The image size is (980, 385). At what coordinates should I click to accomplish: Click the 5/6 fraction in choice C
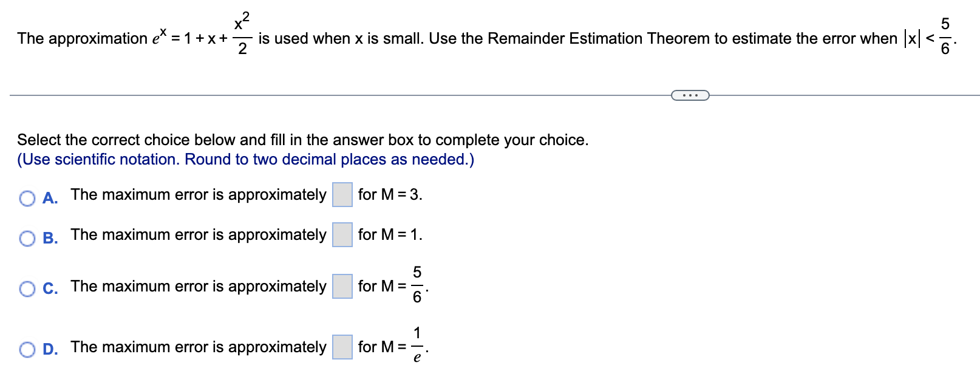pyautogui.click(x=417, y=284)
